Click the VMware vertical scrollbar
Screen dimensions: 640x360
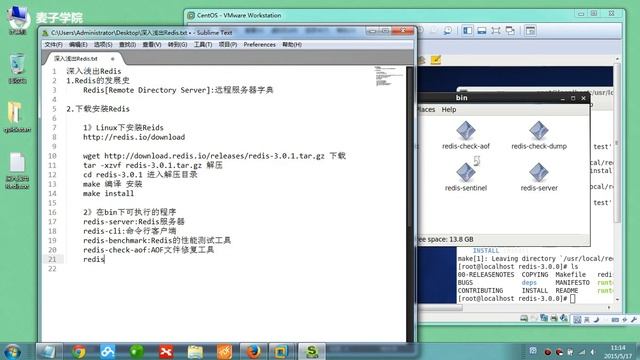(617, 180)
